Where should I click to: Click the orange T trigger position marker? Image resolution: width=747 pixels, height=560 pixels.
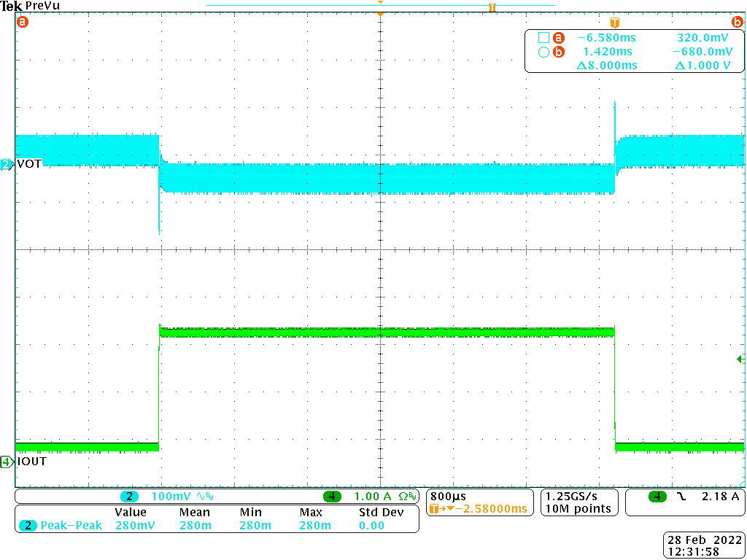tap(615, 23)
